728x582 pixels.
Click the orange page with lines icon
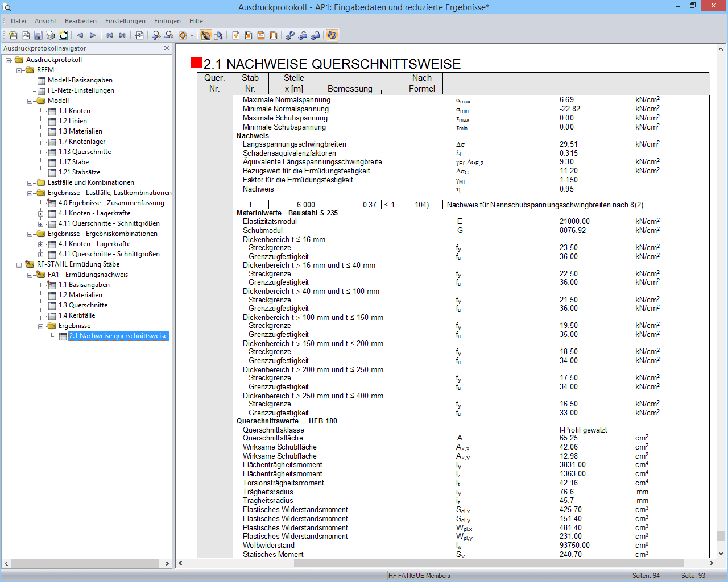coord(249,35)
